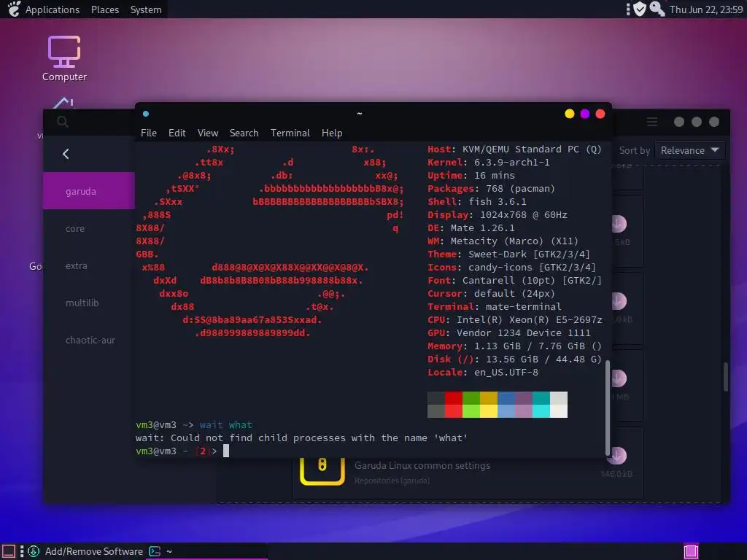Click the shield update-status tray icon
This screenshot has width=747, height=560.
640,9
